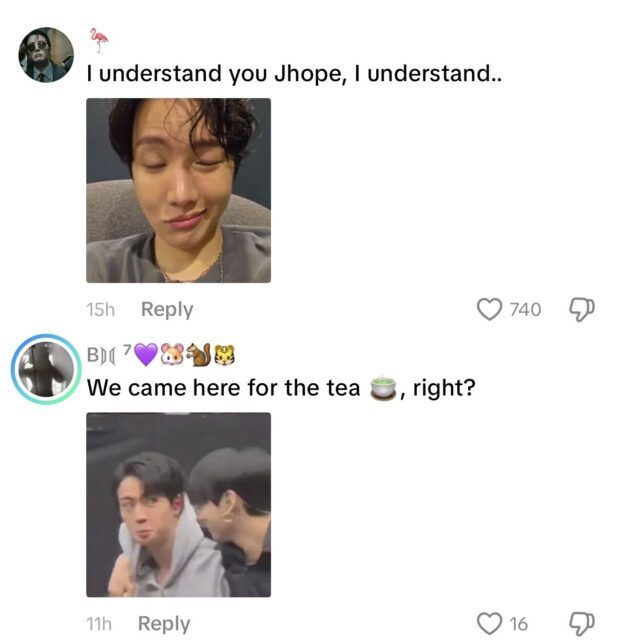This screenshot has height=640, width=619.
Task: View the image attached to the first comment
Action: point(178,190)
